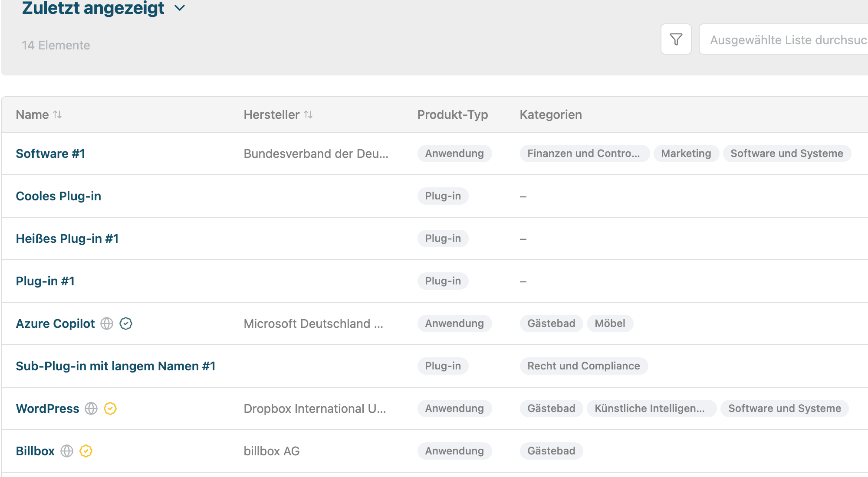
Task: Click the 'Finanzen und Contro...' category tag
Action: click(584, 154)
